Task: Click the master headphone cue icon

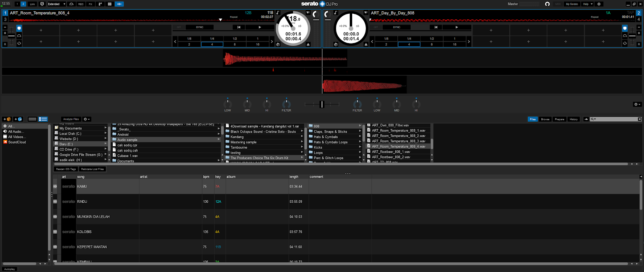Action: 547,4
